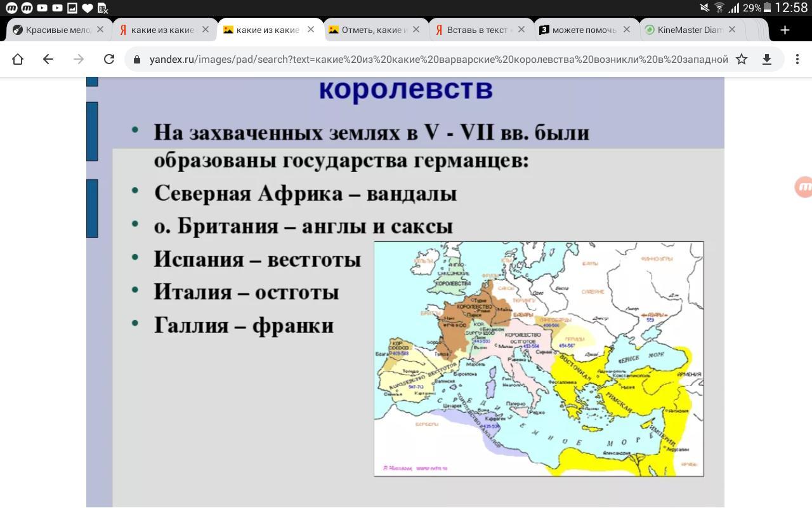This screenshot has width=812, height=508.
Task: Tap the slide heading 'королевств'
Action: pos(406,89)
